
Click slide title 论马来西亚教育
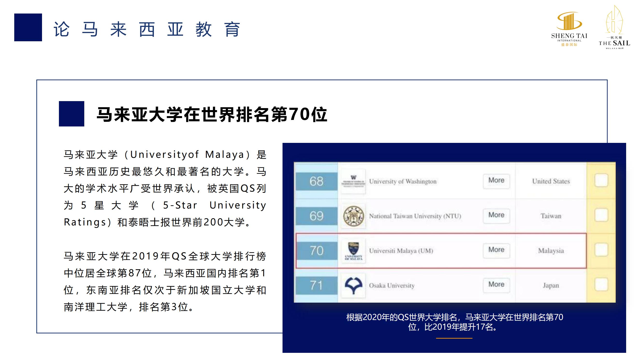pyautogui.click(x=147, y=29)
